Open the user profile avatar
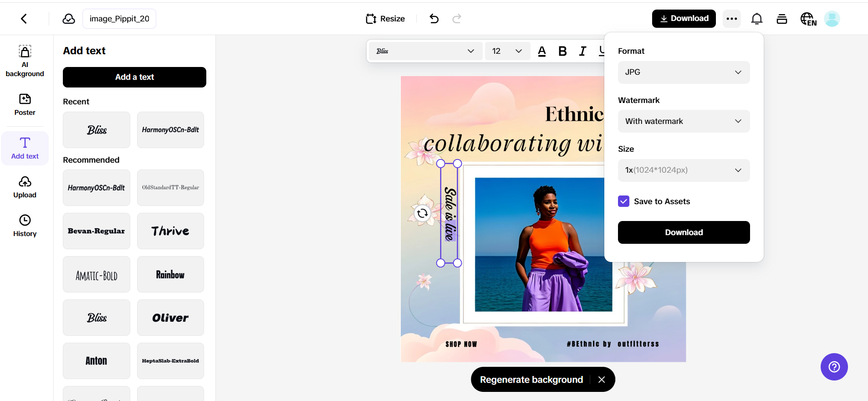 point(832,19)
